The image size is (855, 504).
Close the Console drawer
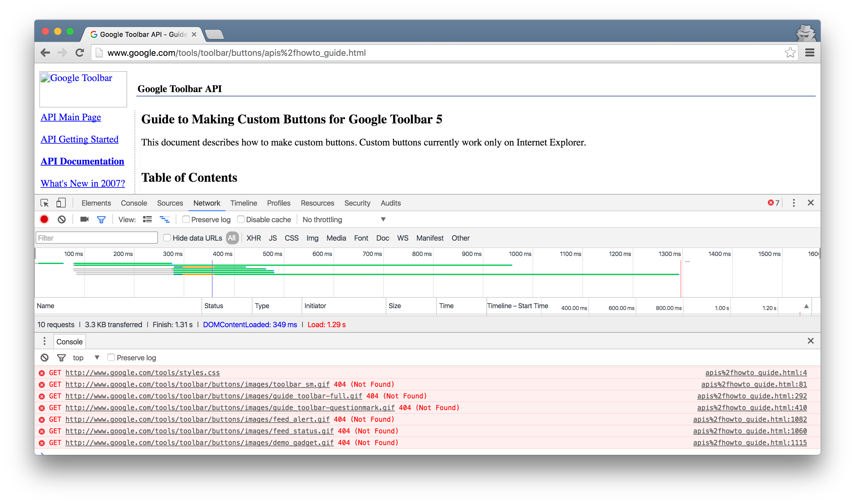(x=810, y=341)
